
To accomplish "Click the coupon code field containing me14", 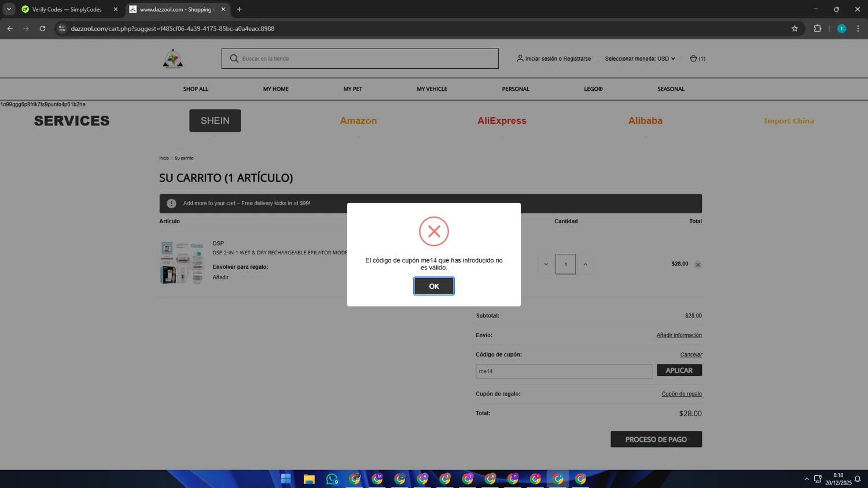I will (x=564, y=371).
